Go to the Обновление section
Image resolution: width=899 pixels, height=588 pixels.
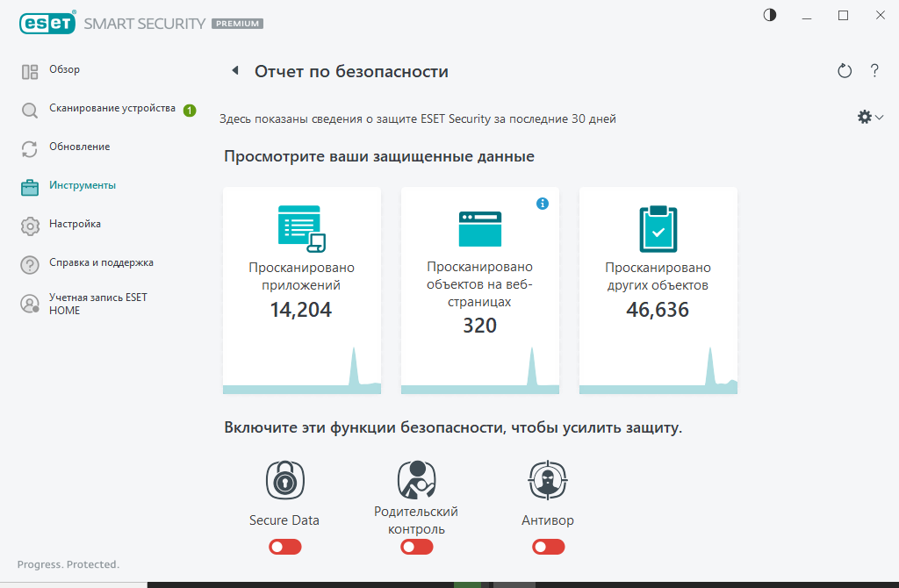tap(79, 147)
